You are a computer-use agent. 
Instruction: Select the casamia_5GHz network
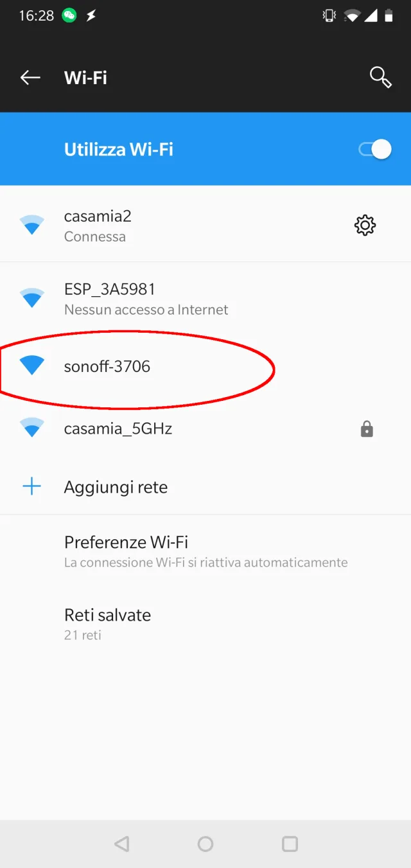118,429
